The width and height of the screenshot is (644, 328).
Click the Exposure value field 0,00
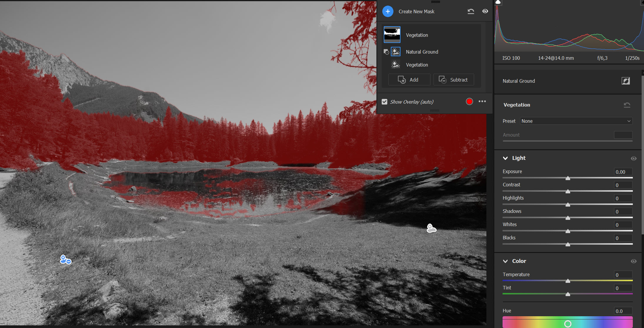(x=623, y=172)
